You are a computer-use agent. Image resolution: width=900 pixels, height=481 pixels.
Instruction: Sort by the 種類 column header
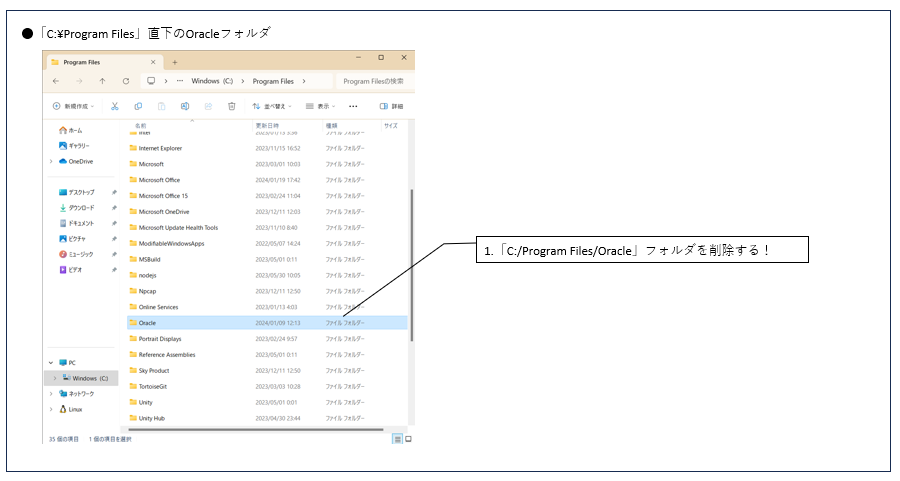coord(331,125)
